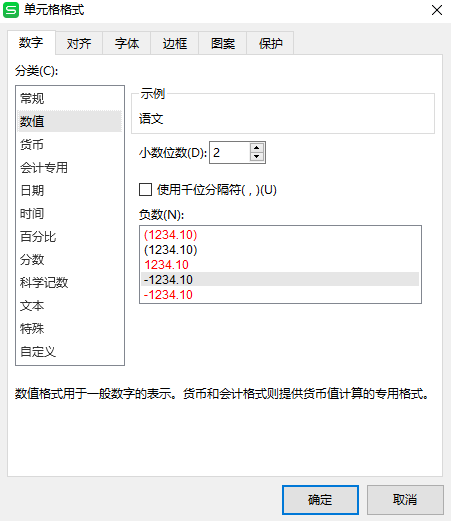Decrease decimal places with down arrow
451x521 pixels.
tap(256, 157)
